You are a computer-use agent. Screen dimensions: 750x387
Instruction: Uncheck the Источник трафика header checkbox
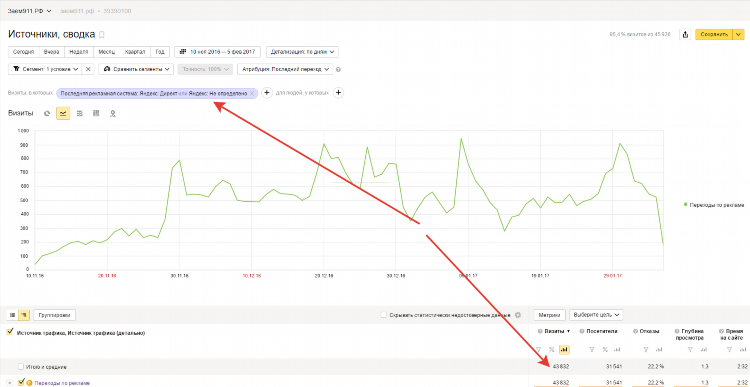[10, 332]
